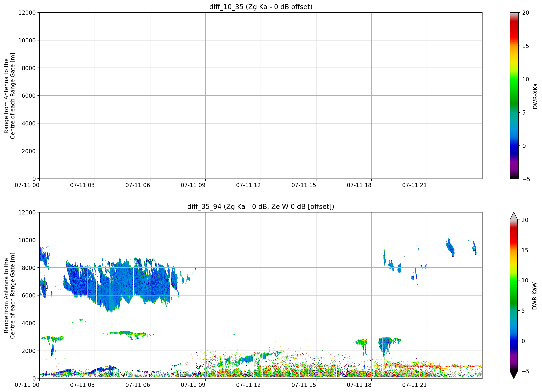Image resolution: width=542 pixels, height=392 pixels.
Task: Click the 4000 y-tick in diff_10_35 plot
Action: coord(29,123)
